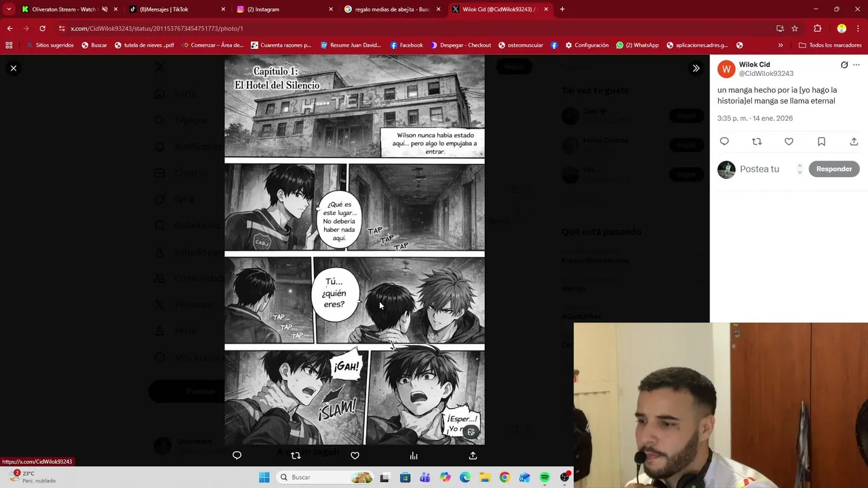The image size is (868, 488).
Task: Heart icon in the right post panel
Action: click(x=789, y=142)
